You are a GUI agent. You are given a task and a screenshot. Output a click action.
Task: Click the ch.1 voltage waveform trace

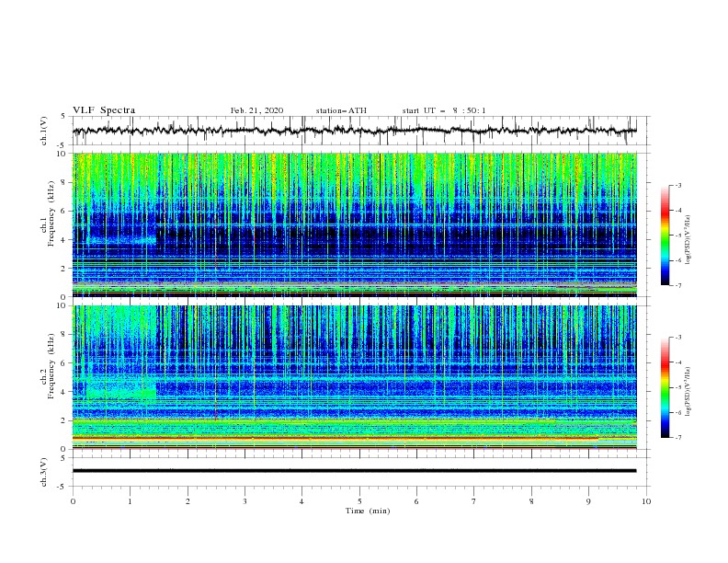[x=354, y=131]
